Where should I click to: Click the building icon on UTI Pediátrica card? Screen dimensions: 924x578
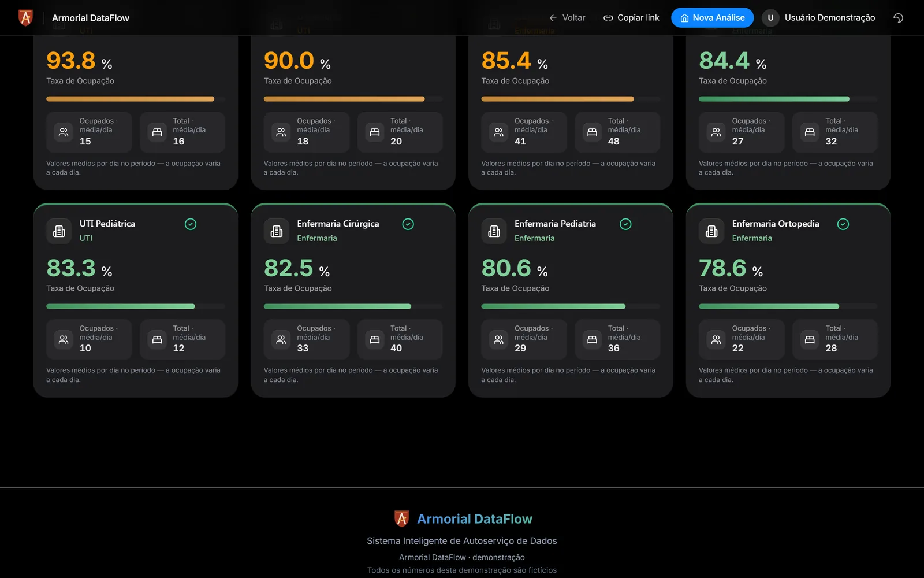point(59,231)
